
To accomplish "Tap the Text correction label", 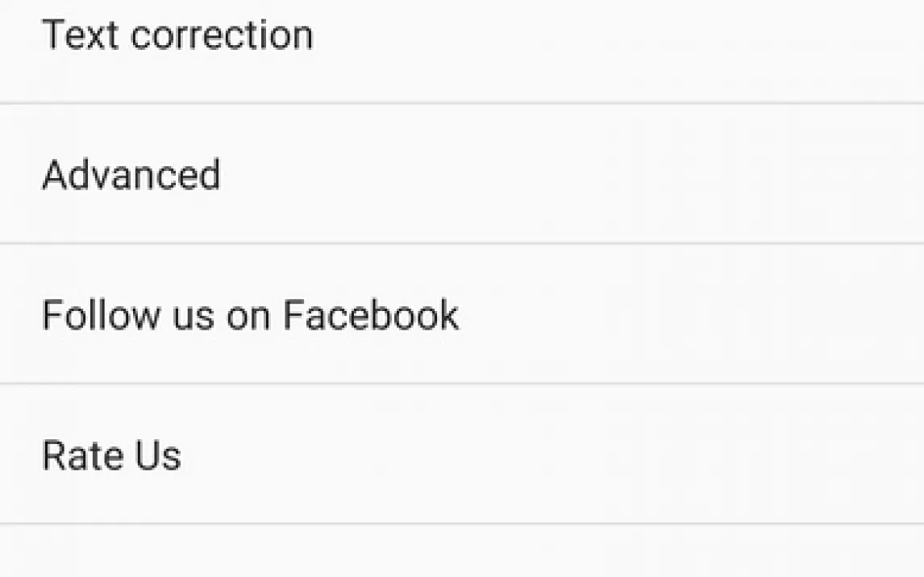I will [x=177, y=35].
